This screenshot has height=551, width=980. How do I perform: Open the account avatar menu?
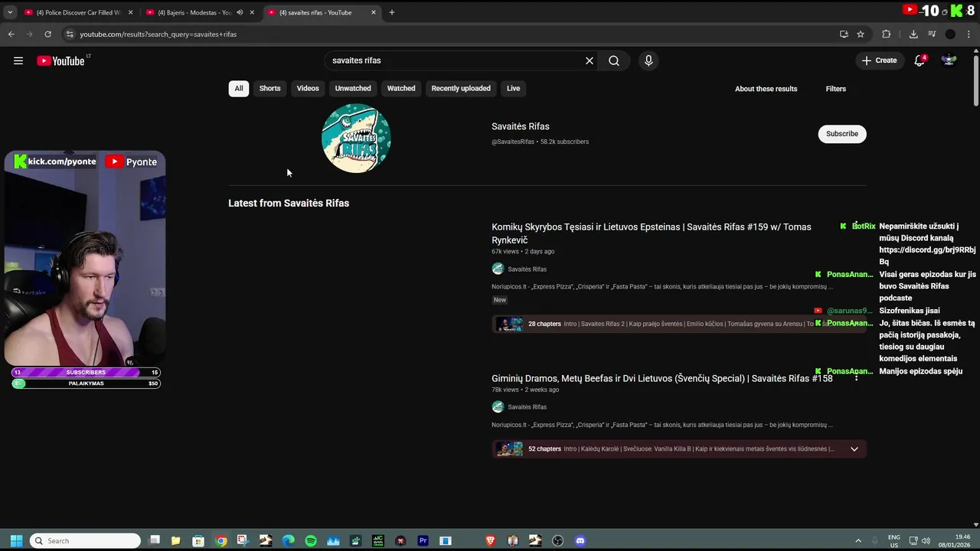tap(949, 60)
